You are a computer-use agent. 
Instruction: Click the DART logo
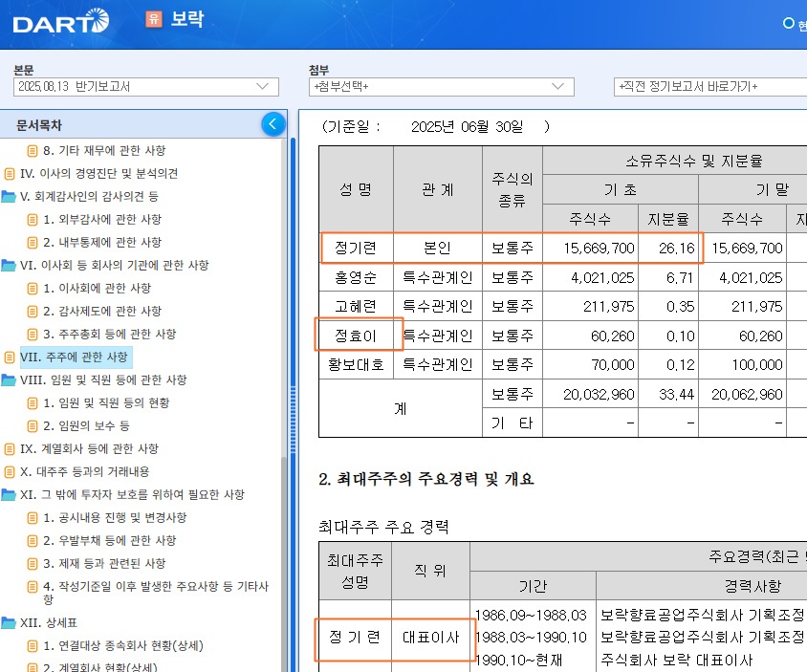pyautogui.click(x=60, y=20)
